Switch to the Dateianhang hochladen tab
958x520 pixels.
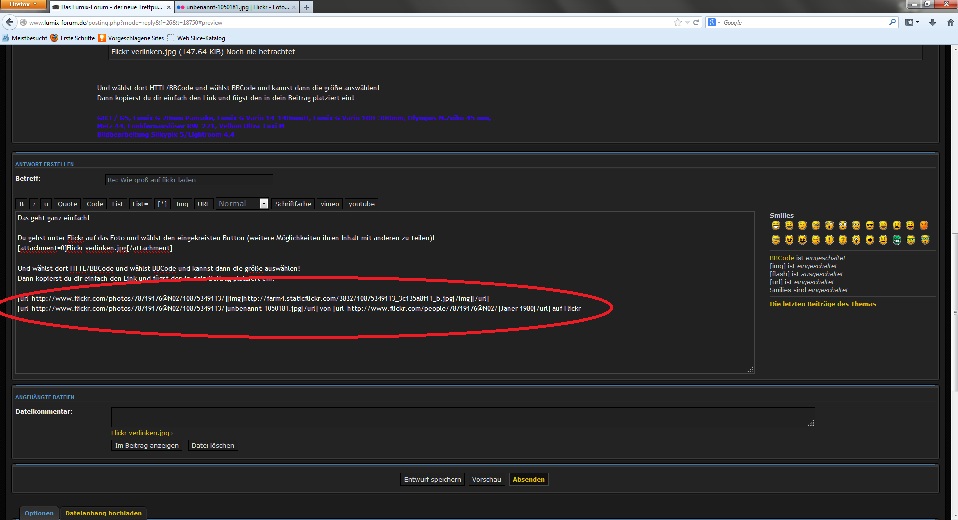point(103,513)
